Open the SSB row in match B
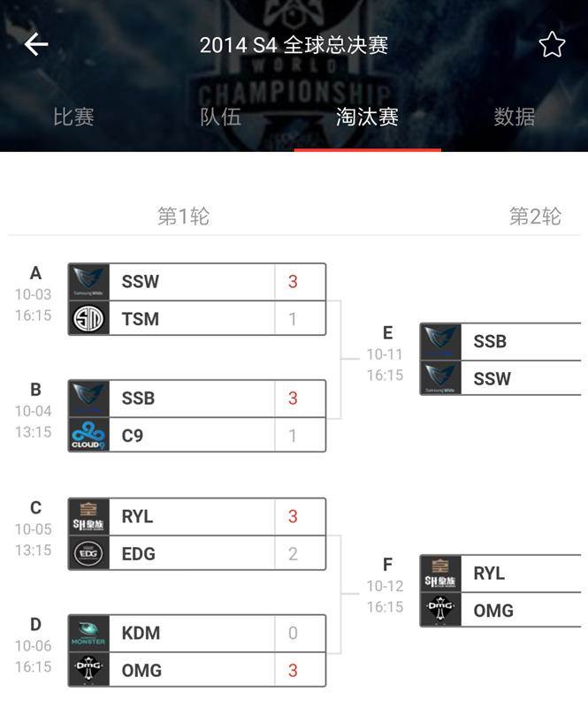The image size is (588, 707). (196, 399)
